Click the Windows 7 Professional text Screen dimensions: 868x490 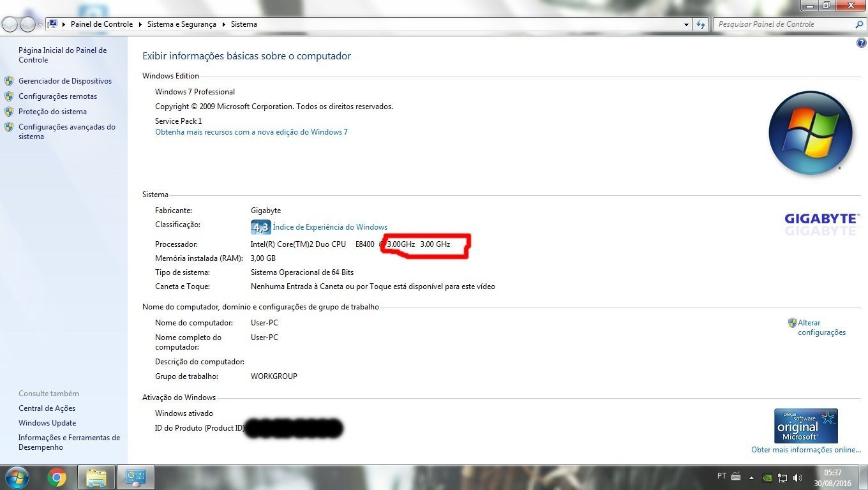pyautogui.click(x=195, y=92)
